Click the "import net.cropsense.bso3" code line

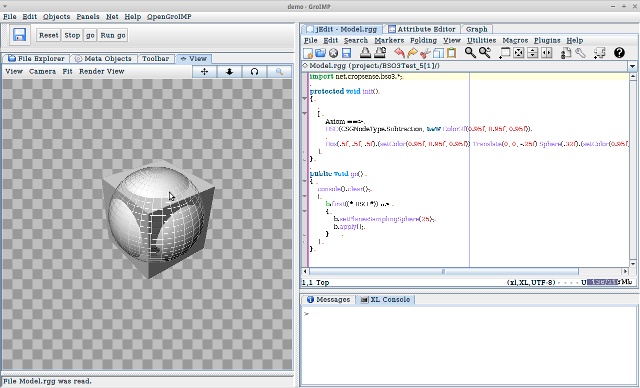[x=356, y=77]
